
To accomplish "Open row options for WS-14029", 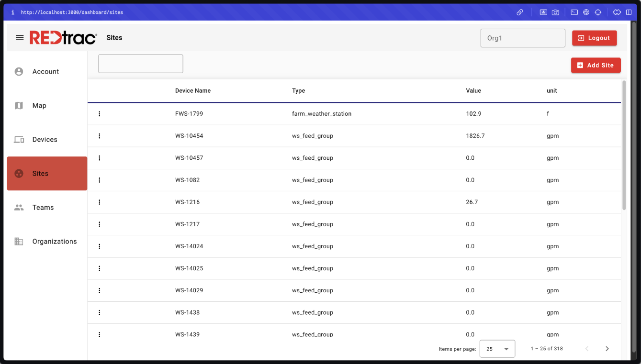I will [x=100, y=290].
